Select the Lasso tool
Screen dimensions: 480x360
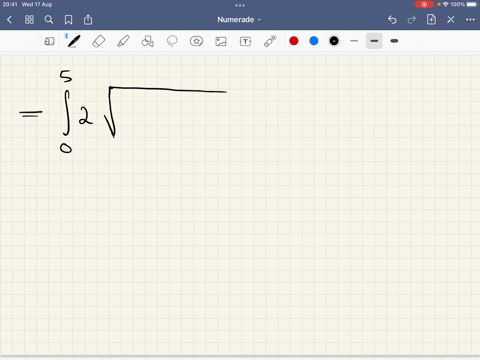[172, 41]
